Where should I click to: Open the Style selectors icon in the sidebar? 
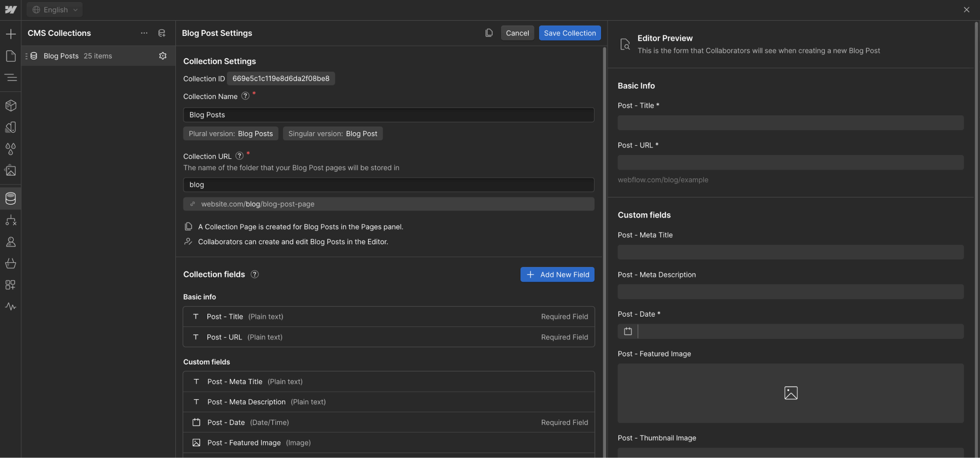pyautogui.click(x=10, y=127)
